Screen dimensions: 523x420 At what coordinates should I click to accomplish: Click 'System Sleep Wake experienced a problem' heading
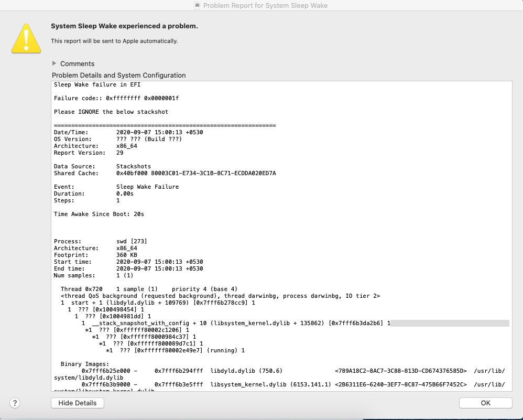124,26
